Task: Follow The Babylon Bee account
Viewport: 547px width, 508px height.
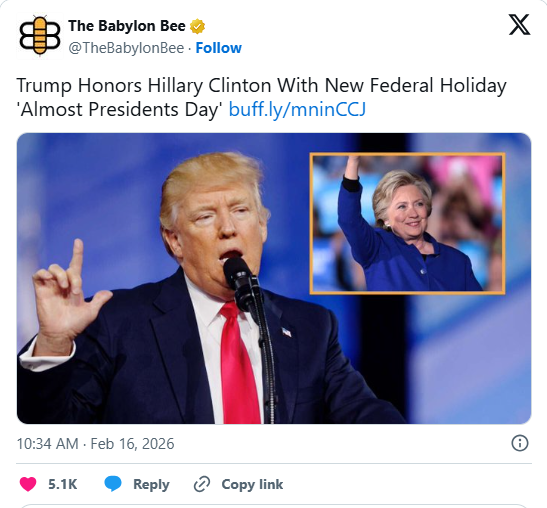Action: pos(218,48)
